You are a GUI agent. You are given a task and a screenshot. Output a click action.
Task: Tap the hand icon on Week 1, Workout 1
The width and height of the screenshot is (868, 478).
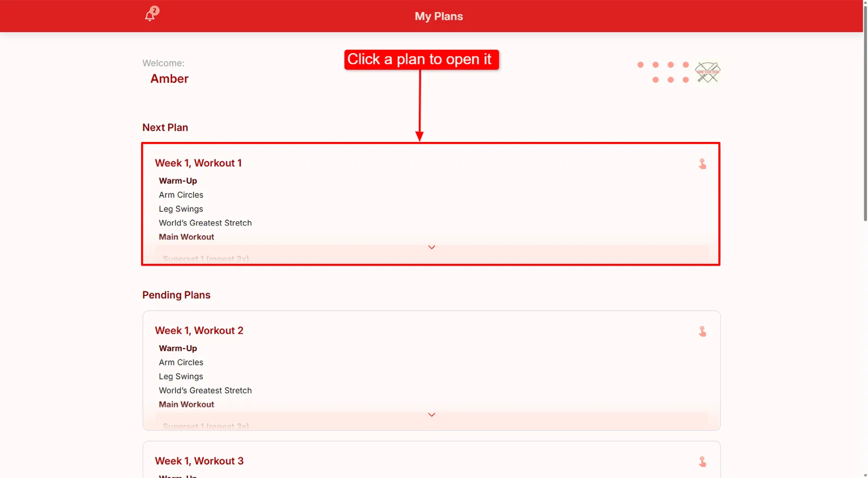pyautogui.click(x=703, y=164)
